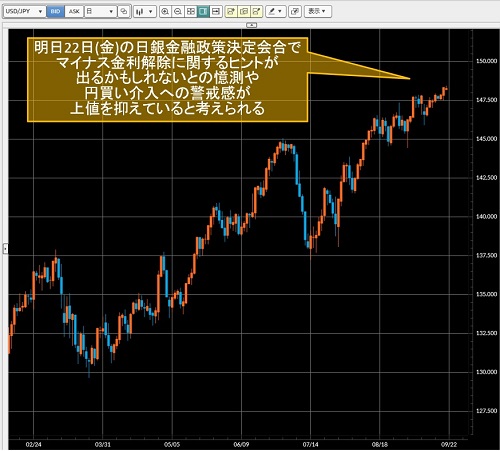Click the 02/24 date axis label
The width and height of the screenshot is (500, 451).
click(x=33, y=445)
